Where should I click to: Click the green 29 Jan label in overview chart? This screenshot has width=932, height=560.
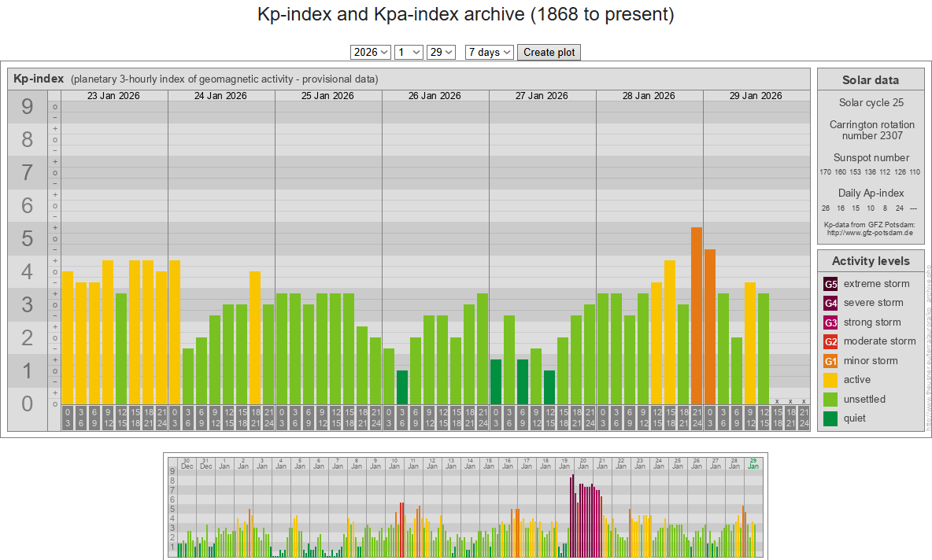coord(753,464)
